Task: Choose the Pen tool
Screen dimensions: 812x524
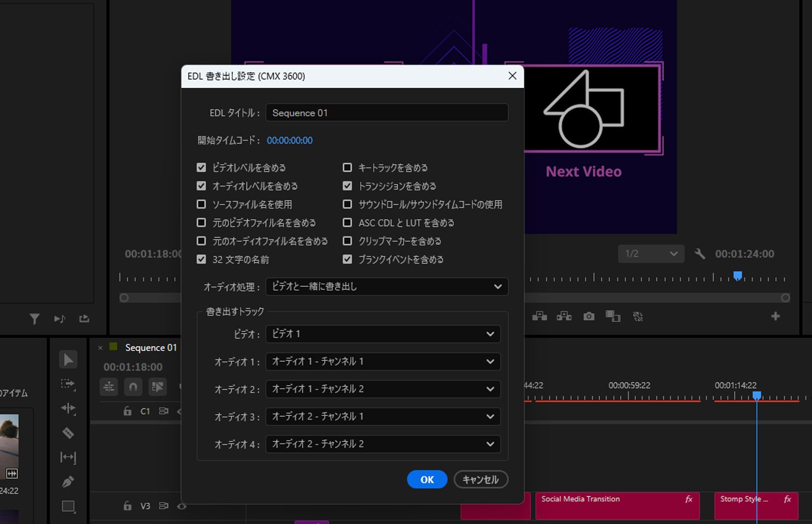Action: [x=69, y=481]
